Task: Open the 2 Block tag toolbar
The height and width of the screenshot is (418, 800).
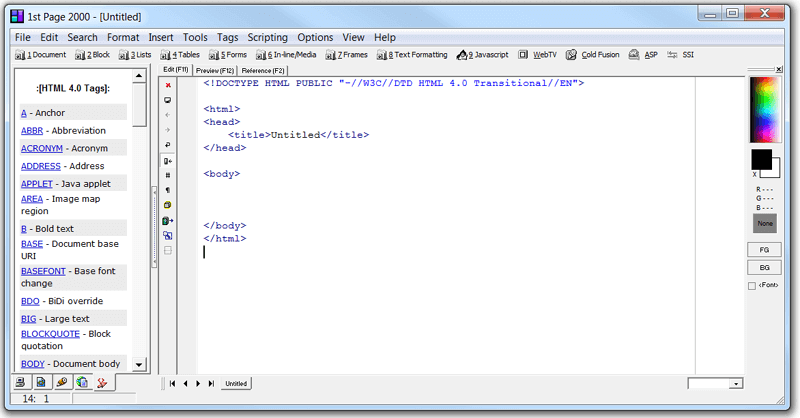Action: (92, 55)
